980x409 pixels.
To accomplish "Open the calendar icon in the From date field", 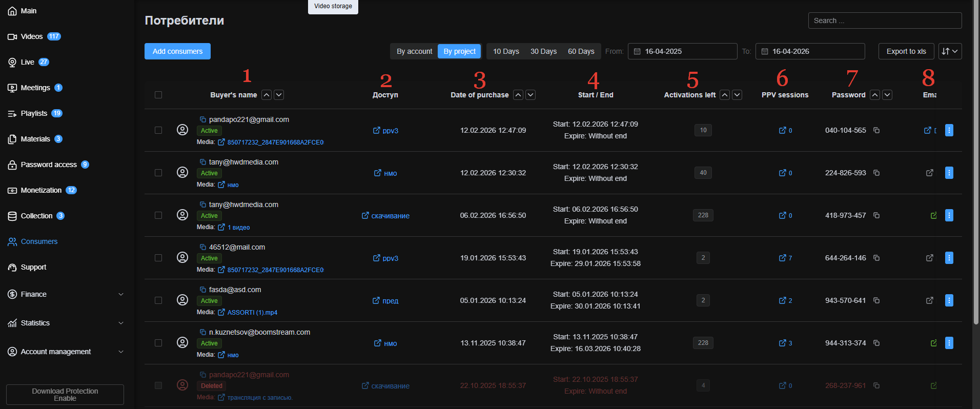I will tap(637, 51).
